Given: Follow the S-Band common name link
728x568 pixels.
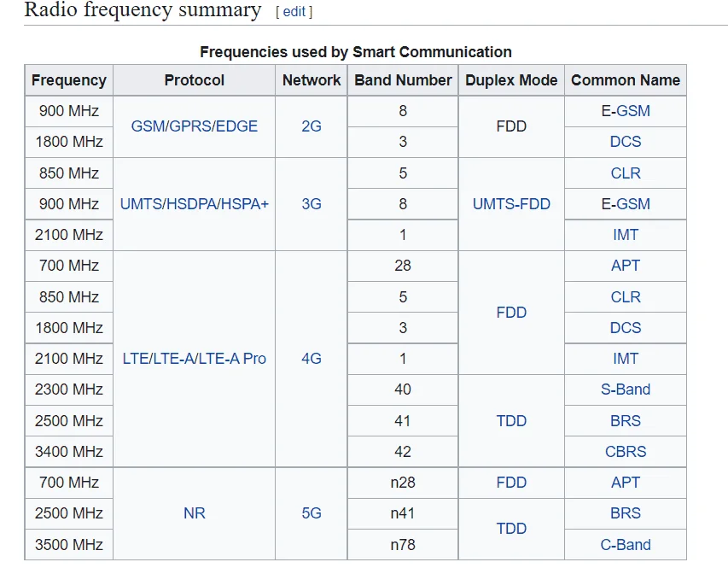Looking at the screenshot, I should pyautogui.click(x=626, y=389).
